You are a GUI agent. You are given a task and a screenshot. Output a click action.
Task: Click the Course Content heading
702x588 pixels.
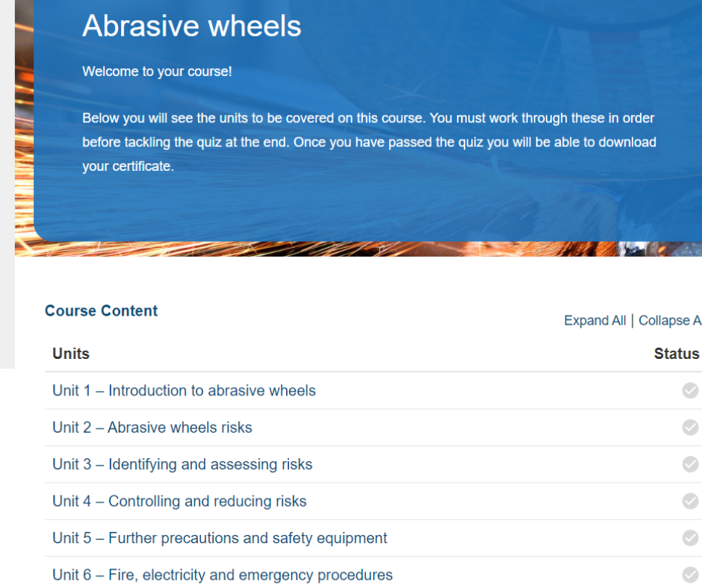101,310
